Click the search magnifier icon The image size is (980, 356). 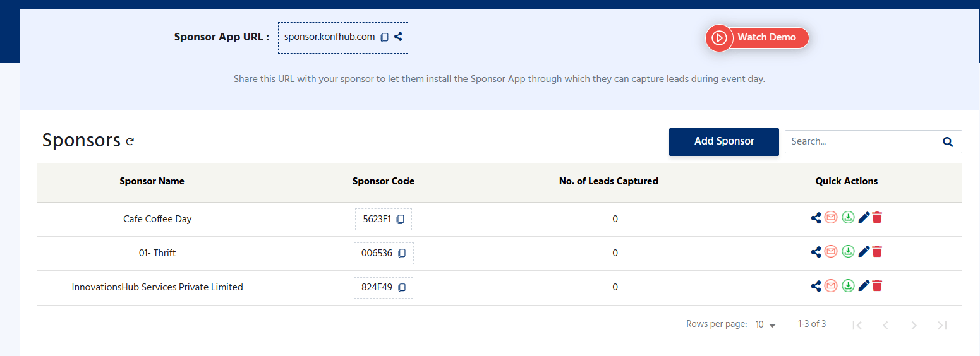tap(948, 142)
